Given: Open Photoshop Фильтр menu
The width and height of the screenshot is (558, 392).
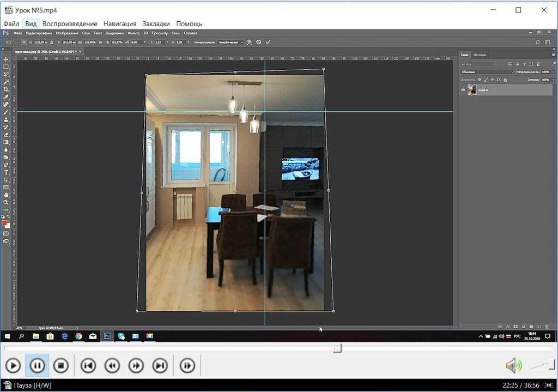Looking at the screenshot, I should point(134,33).
